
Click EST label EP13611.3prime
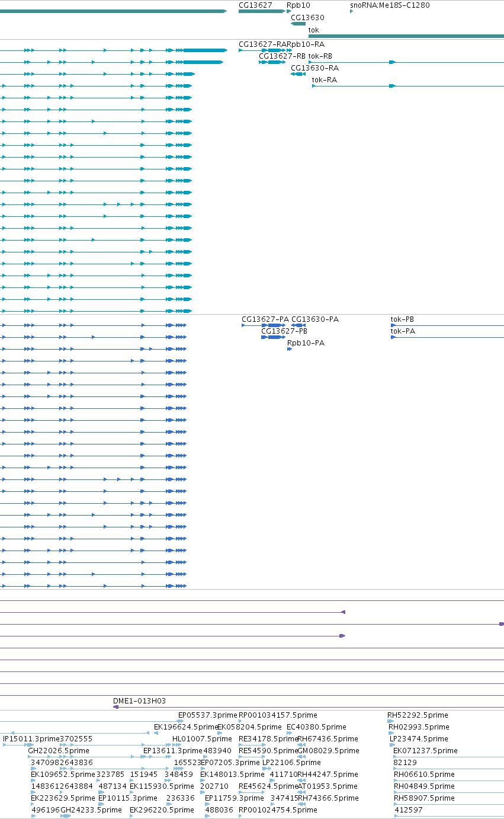(x=173, y=751)
